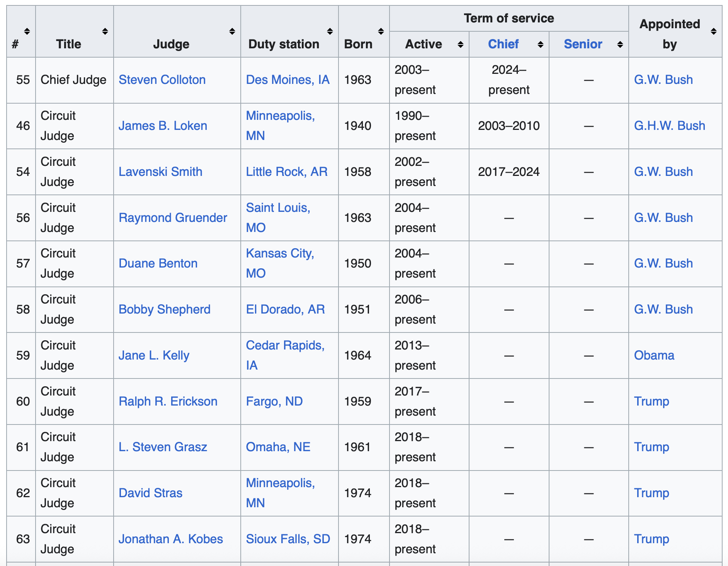Go to Little Rock, AR link
728x566 pixels.
coord(286,172)
